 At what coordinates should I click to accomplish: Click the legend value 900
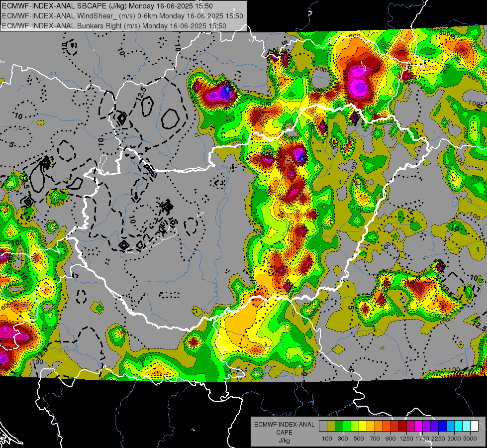coord(390,439)
